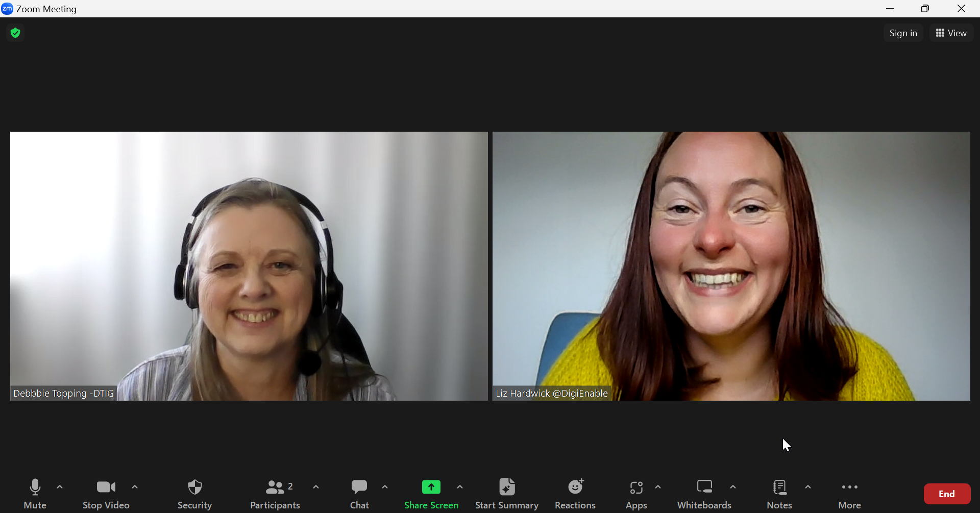Expand share options arrow beside Share Screen
The height and width of the screenshot is (513, 980).
[x=460, y=487]
